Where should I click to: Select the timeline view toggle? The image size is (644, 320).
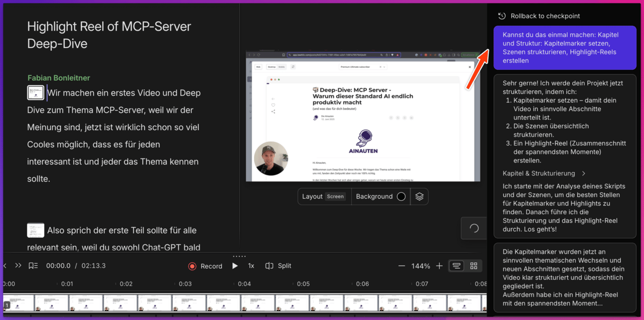pos(456,266)
